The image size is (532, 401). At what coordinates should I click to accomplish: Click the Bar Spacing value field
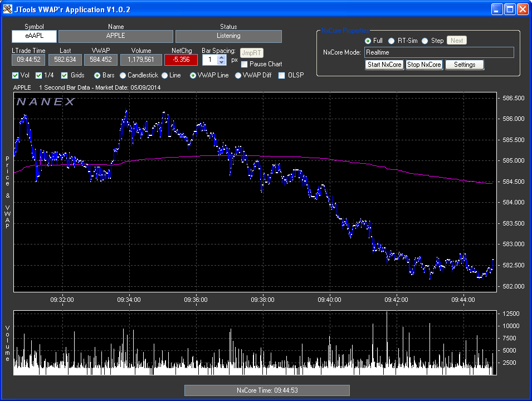(x=211, y=60)
